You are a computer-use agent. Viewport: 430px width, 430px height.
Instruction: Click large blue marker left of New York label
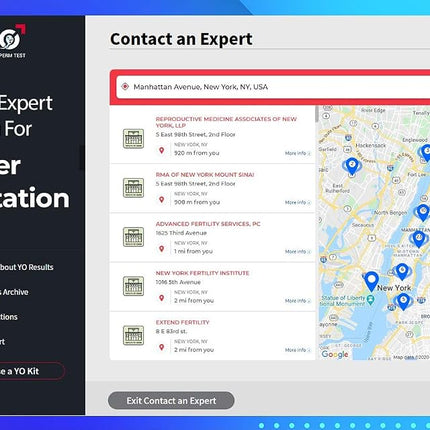pos(371,281)
